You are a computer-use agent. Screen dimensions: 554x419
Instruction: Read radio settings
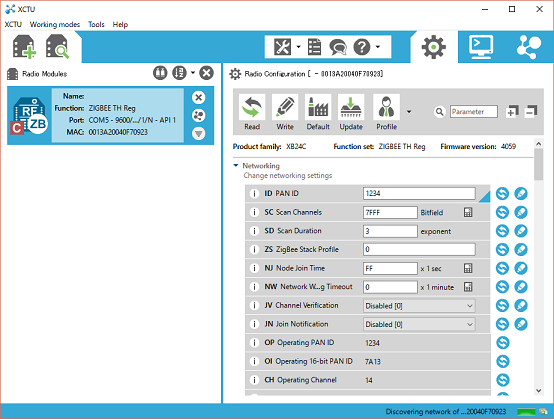(252, 112)
